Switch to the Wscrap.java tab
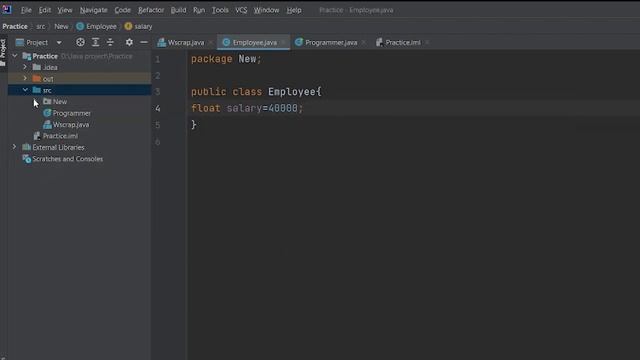The width and height of the screenshot is (640, 360). click(181, 42)
